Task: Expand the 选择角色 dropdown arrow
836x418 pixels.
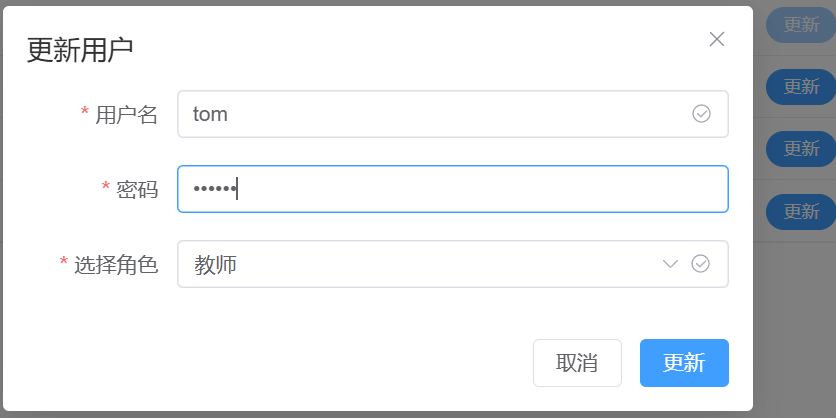Action: (671, 264)
